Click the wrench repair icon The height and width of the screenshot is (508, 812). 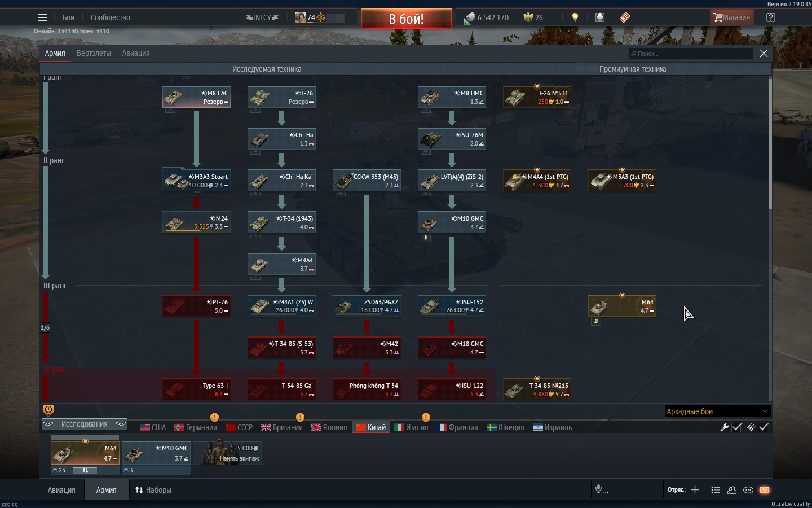[725, 427]
